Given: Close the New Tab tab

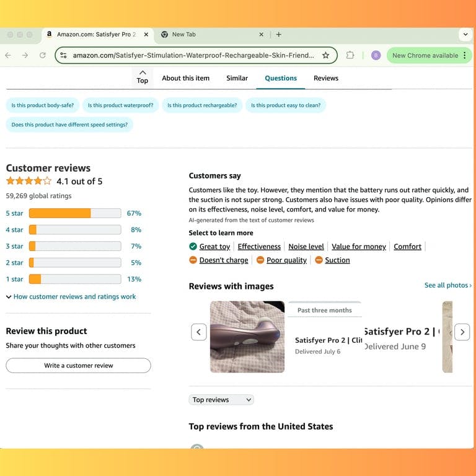Looking at the screenshot, I should pos(261,35).
